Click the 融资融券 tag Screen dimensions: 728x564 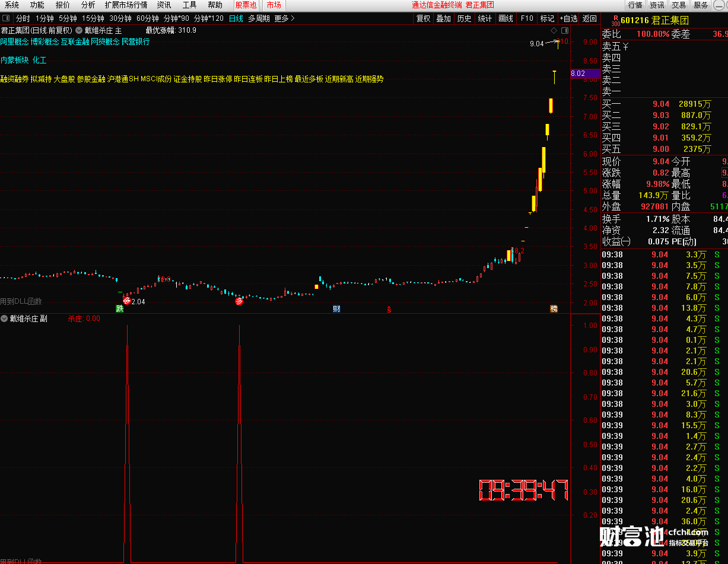[14, 78]
